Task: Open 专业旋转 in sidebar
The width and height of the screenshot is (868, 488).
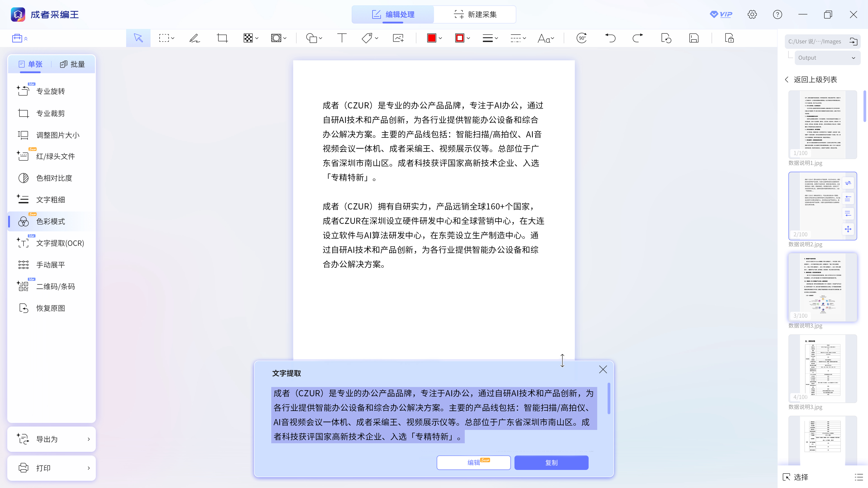Action: click(52, 91)
